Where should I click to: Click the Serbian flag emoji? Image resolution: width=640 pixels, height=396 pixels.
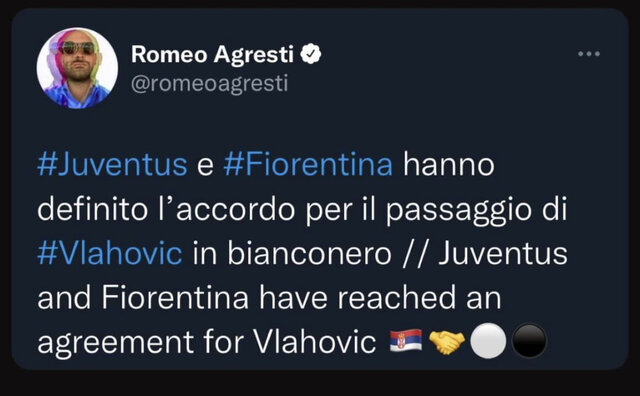coord(406,340)
